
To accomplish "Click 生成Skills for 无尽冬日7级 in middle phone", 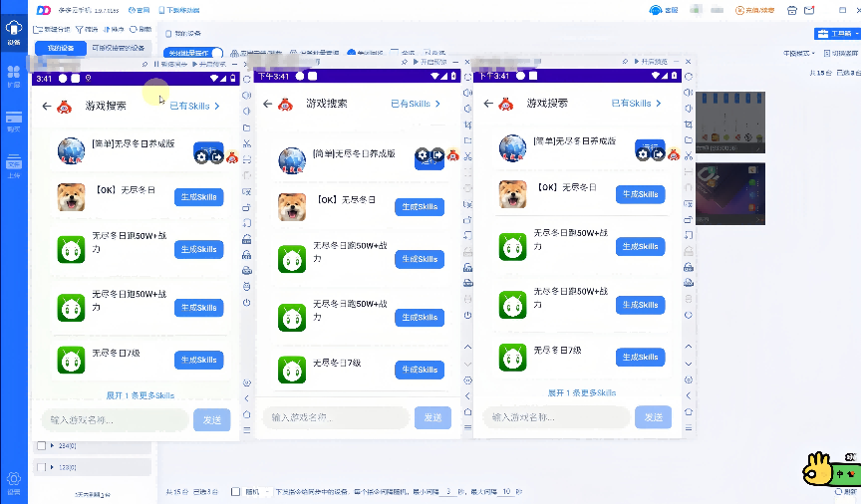I will (x=420, y=371).
